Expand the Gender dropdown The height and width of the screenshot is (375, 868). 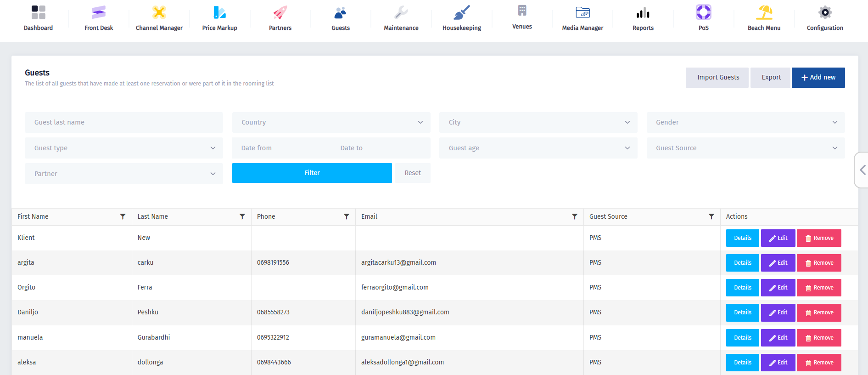click(x=745, y=122)
